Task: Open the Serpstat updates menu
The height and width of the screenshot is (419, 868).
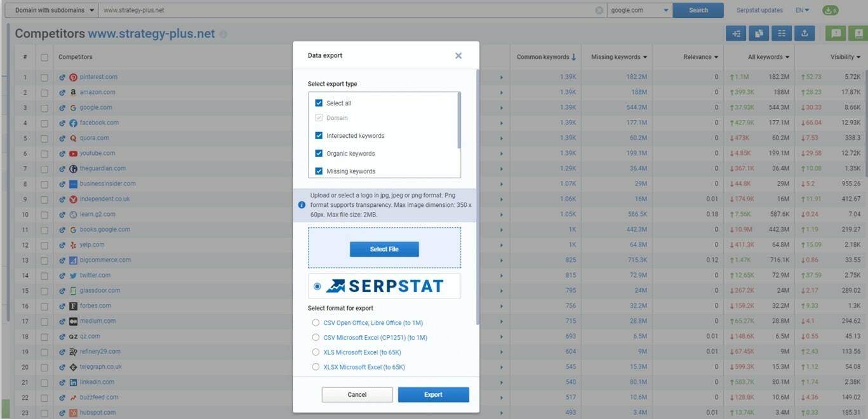Action: tap(759, 10)
